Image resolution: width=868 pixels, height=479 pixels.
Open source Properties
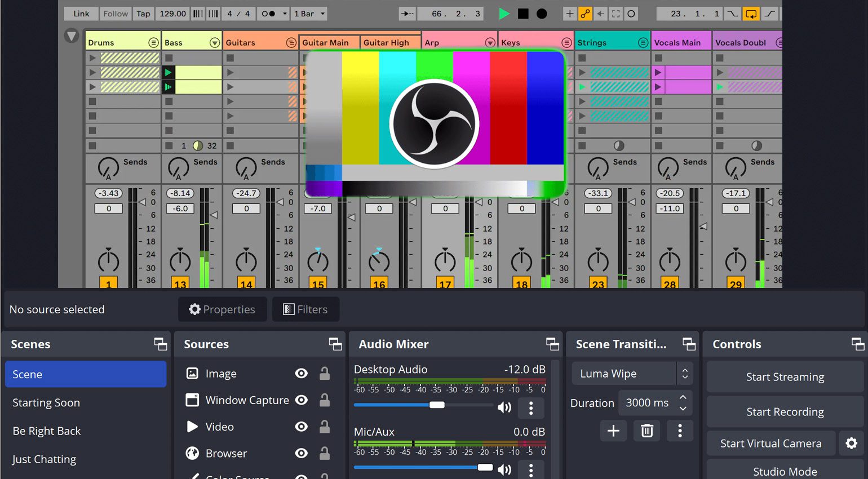point(223,309)
